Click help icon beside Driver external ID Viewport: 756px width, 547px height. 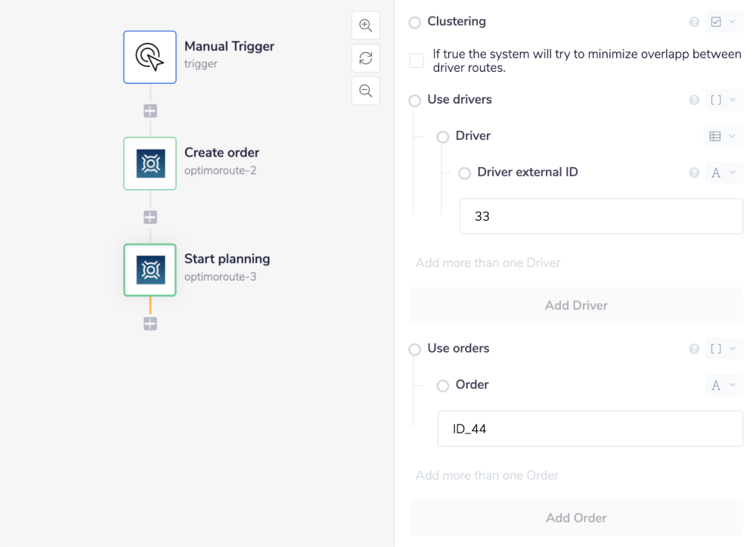pyautogui.click(x=694, y=172)
